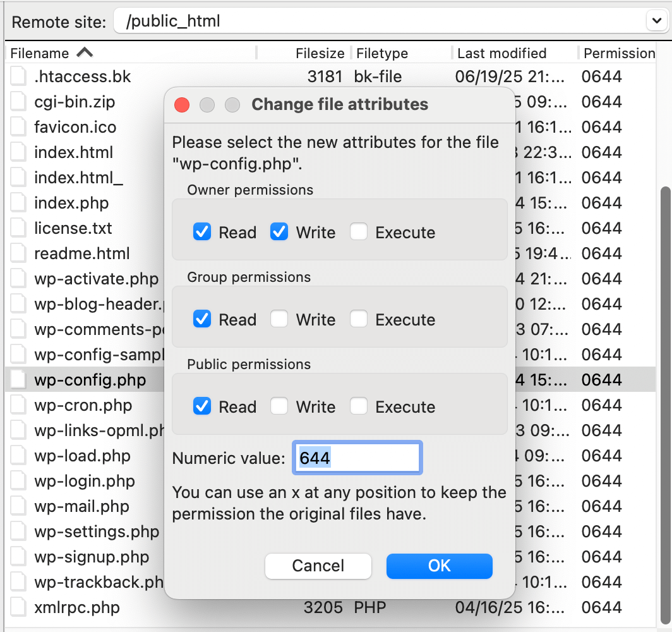Click the file icon of xmlrpc.php

pos(18,607)
